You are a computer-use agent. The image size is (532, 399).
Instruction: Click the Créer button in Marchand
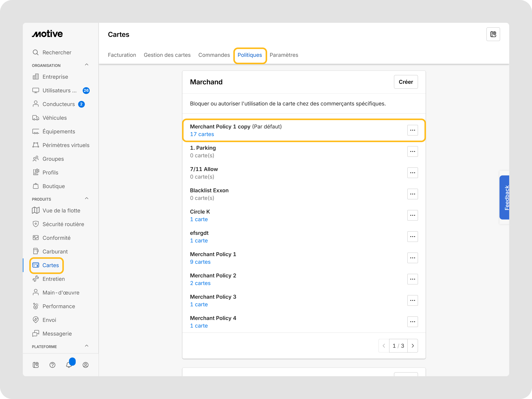[x=406, y=82]
